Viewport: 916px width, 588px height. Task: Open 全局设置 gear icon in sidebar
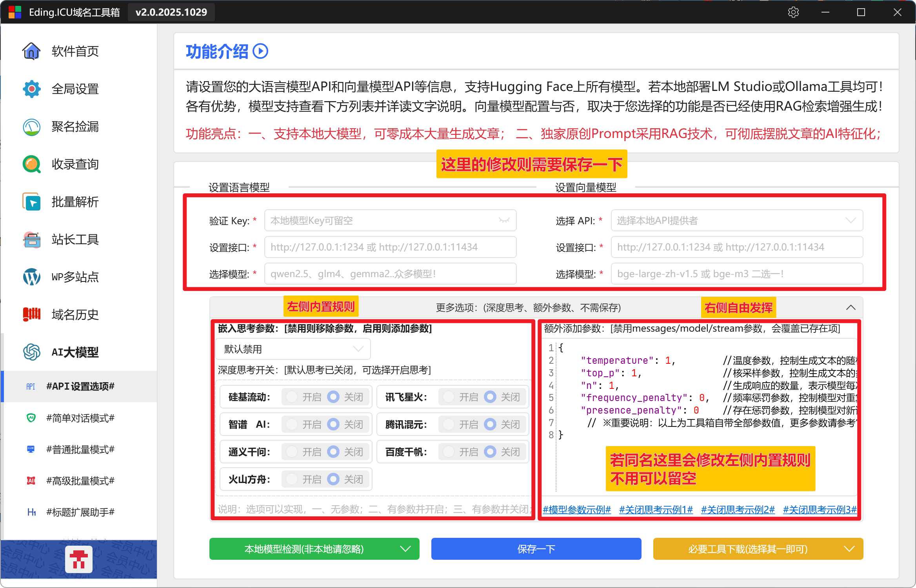31,89
